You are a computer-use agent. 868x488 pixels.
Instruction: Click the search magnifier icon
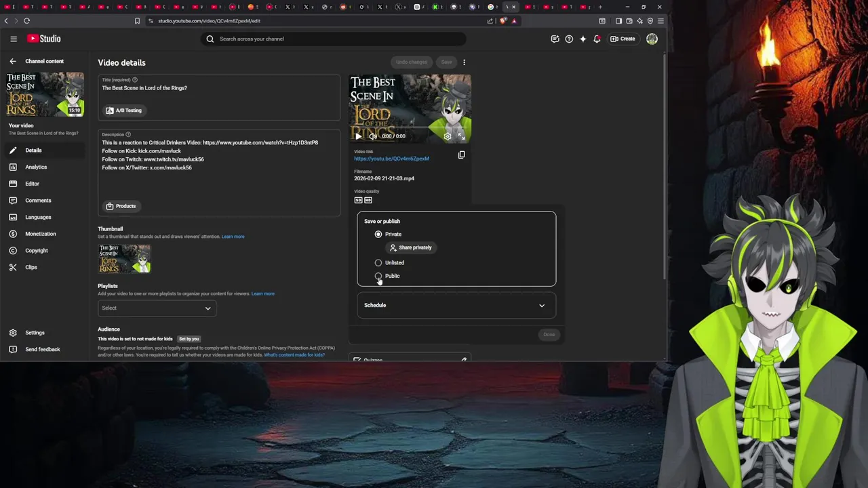click(210, 39)
